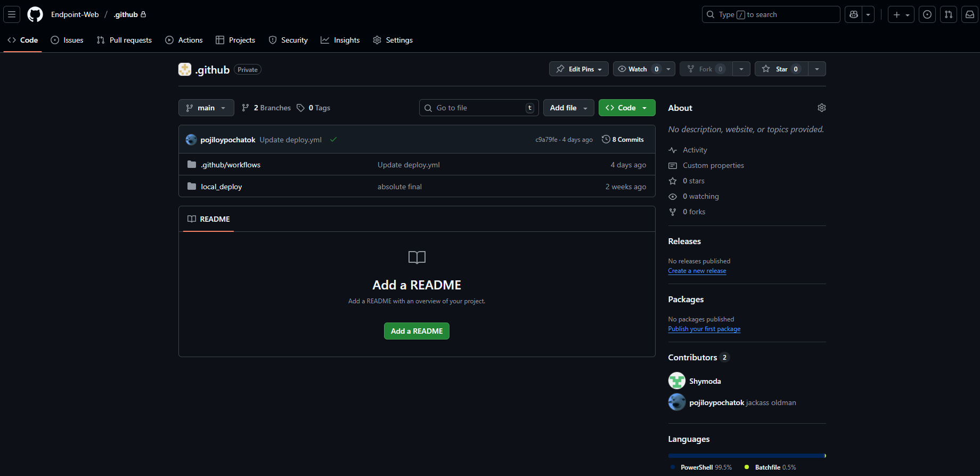Open the Packages heading link
The image size is (980, 476).
[686, 300]
